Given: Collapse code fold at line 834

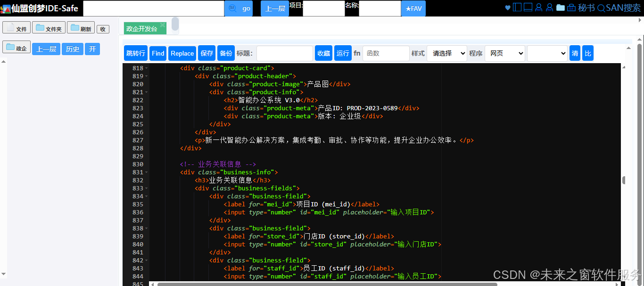Looking at the screenshot, I should [x=146, y=196].
